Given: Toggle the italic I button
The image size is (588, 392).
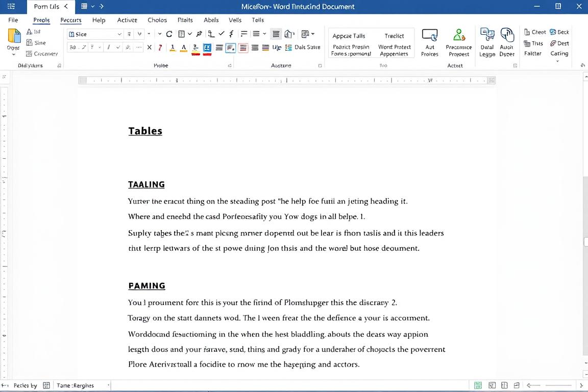Looking at the screenshot, I should click(x=108, y=47).
